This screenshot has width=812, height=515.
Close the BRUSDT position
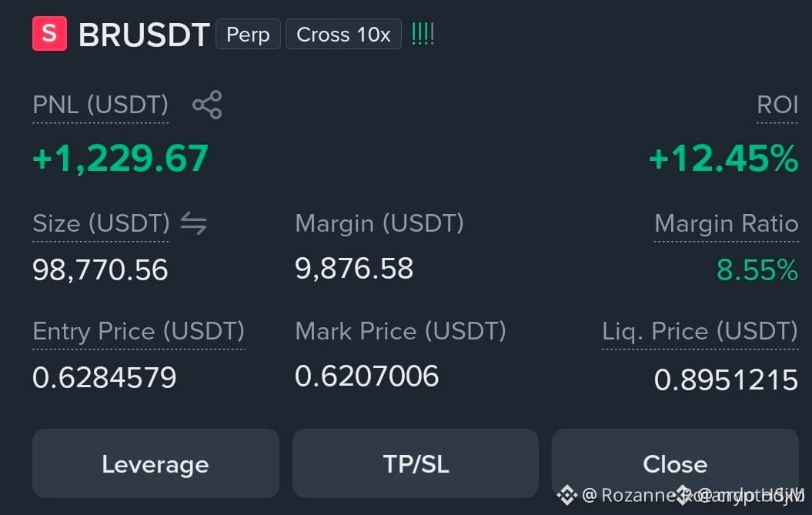tap(675, 463)
